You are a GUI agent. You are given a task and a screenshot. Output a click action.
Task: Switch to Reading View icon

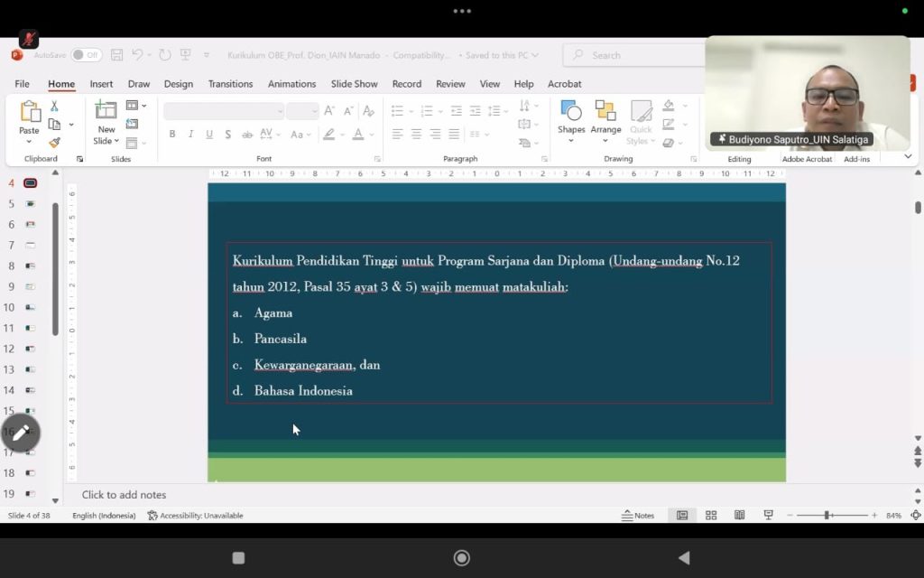tap(739, 515)
